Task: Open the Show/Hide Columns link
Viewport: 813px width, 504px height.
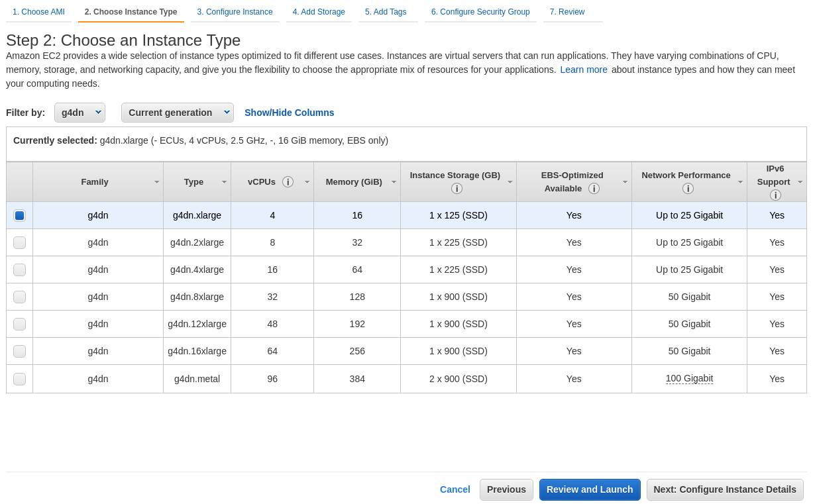Action: point(289,113)
